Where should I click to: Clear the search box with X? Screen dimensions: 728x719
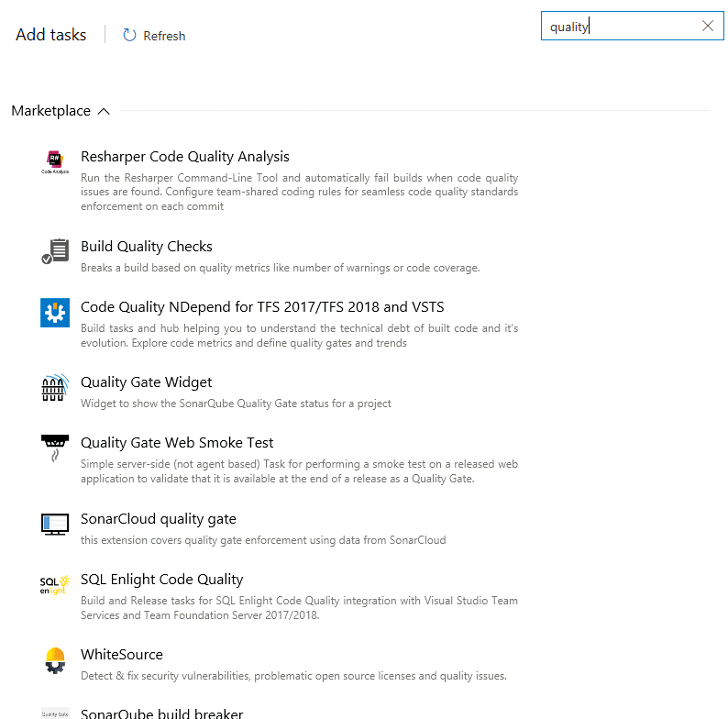[708, 26]
